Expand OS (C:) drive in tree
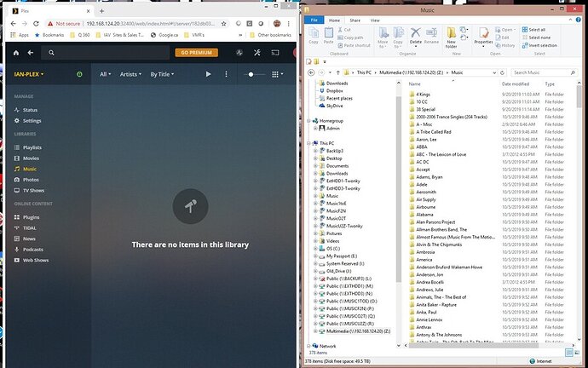This screenshot has width=588, height=368. coord(316,249)
